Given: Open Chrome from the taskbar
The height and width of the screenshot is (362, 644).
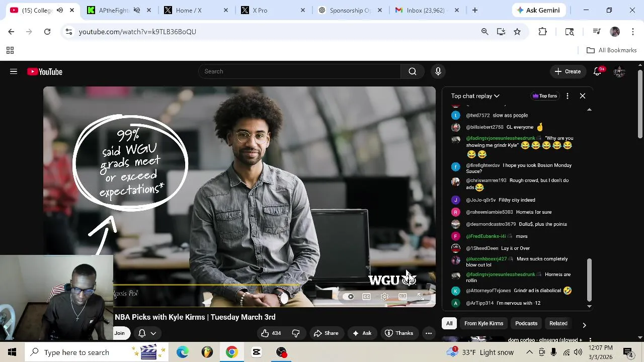Looking at the screenshot, I should (232, 352).
